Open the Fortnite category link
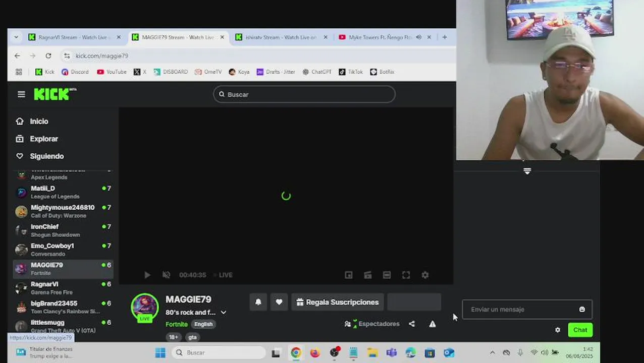 pos(177,324)
